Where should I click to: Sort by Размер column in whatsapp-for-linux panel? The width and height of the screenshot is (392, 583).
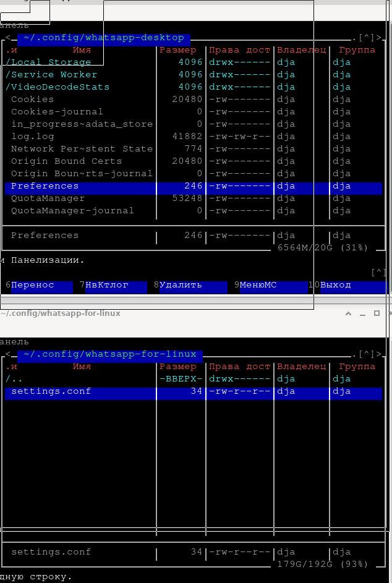click(178, 367)
